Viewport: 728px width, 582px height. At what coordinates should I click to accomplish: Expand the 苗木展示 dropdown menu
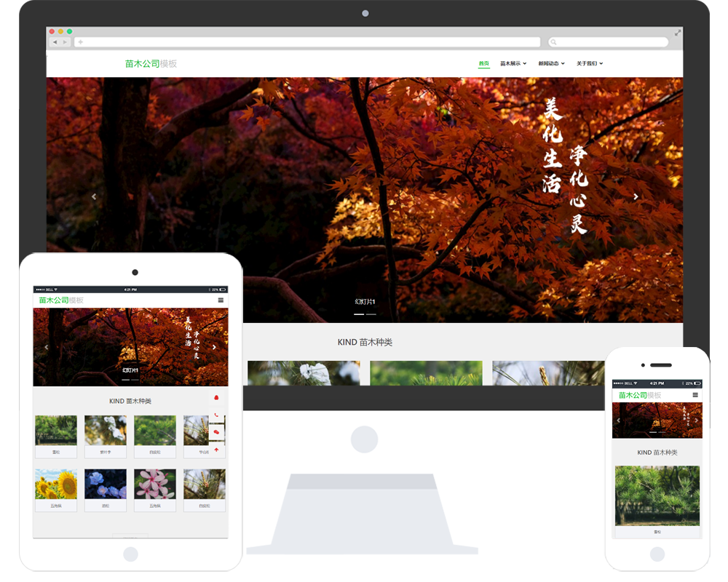pos(513,63)
